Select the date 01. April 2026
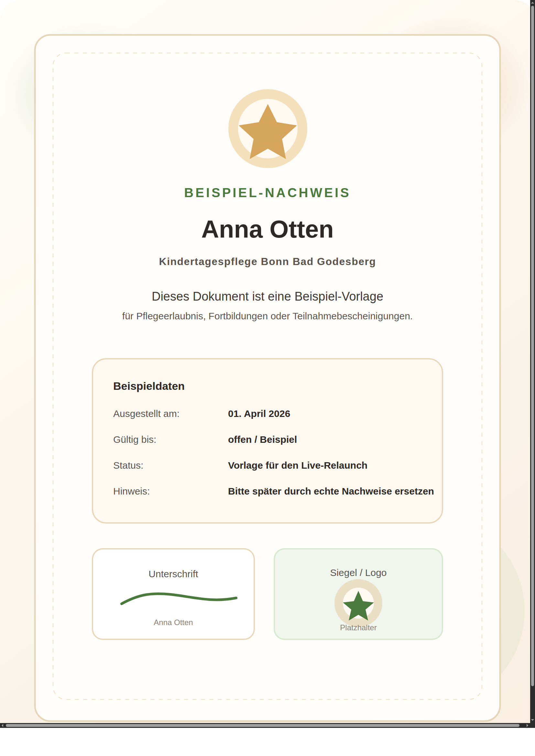Viewport: 535px width, 756px height. point(259,414)
